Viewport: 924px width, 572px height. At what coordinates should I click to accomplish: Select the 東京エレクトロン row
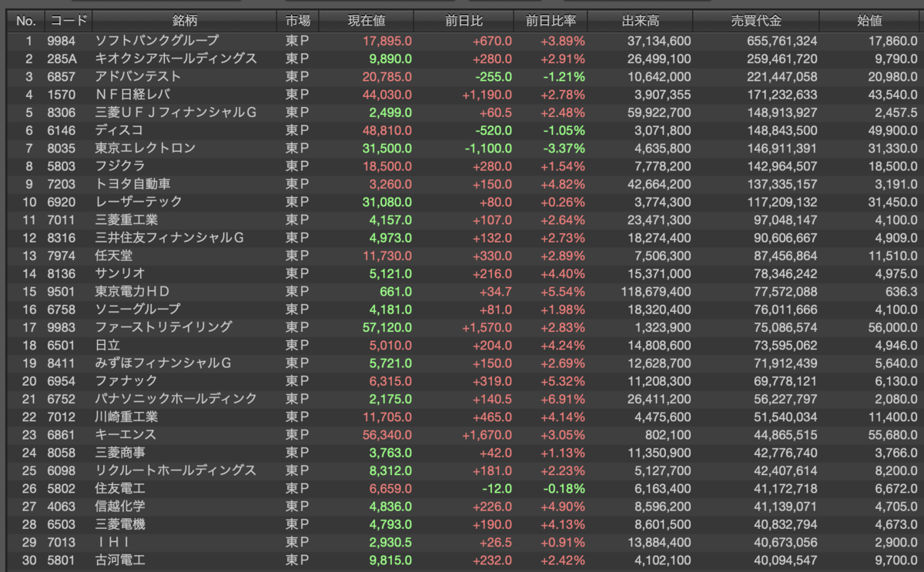tap(462, 148)
